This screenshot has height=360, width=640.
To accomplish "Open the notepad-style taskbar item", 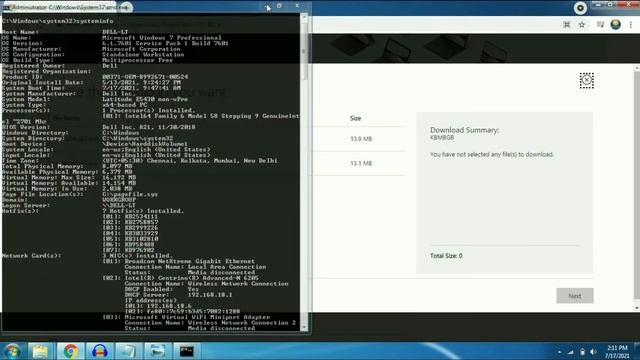I will (128, 351).
